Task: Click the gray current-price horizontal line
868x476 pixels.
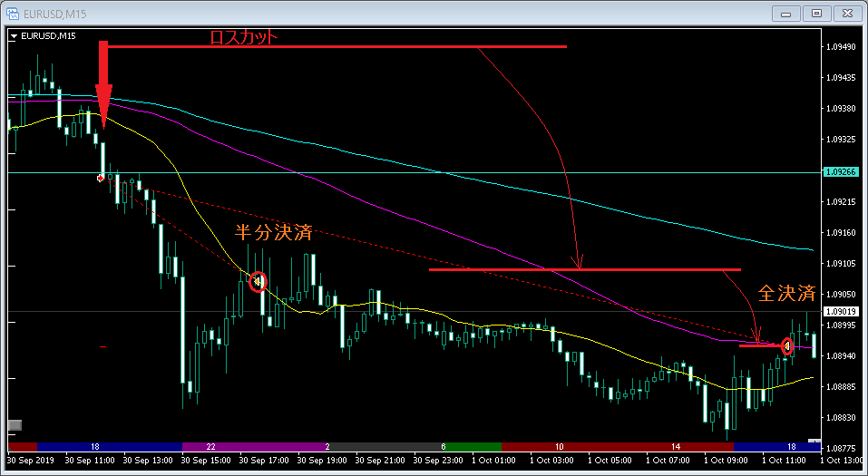Action: coord(415,312)
